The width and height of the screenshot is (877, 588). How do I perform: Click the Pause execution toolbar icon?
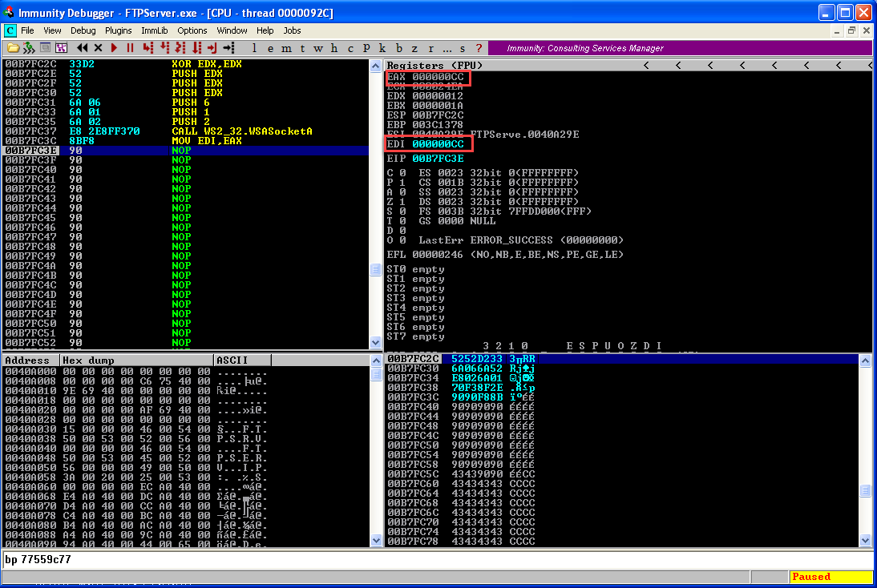pos(130,48)
